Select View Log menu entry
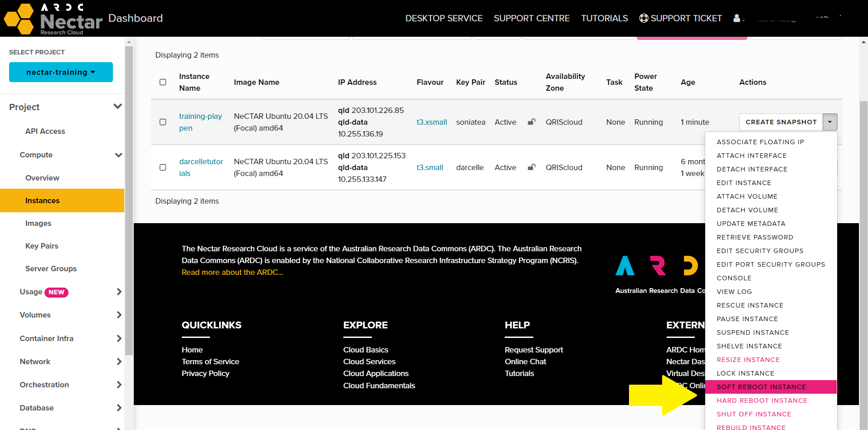Screen dimensions: 868x430 click(771, 292)
